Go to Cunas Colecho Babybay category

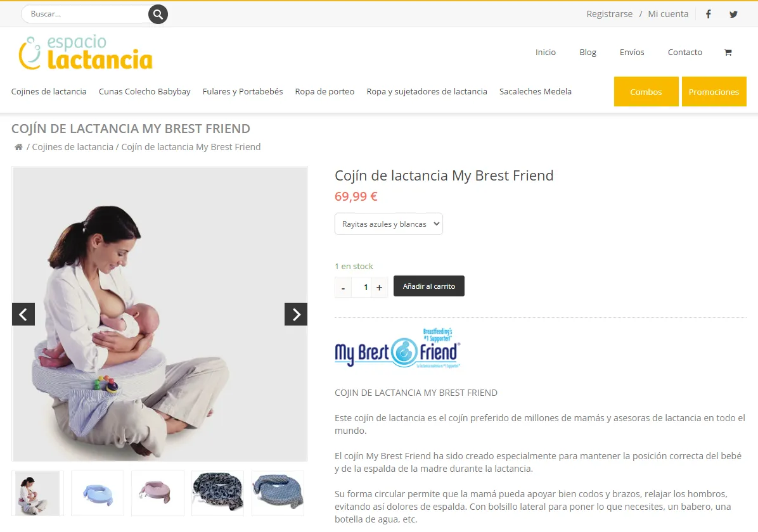click(145, 91)
